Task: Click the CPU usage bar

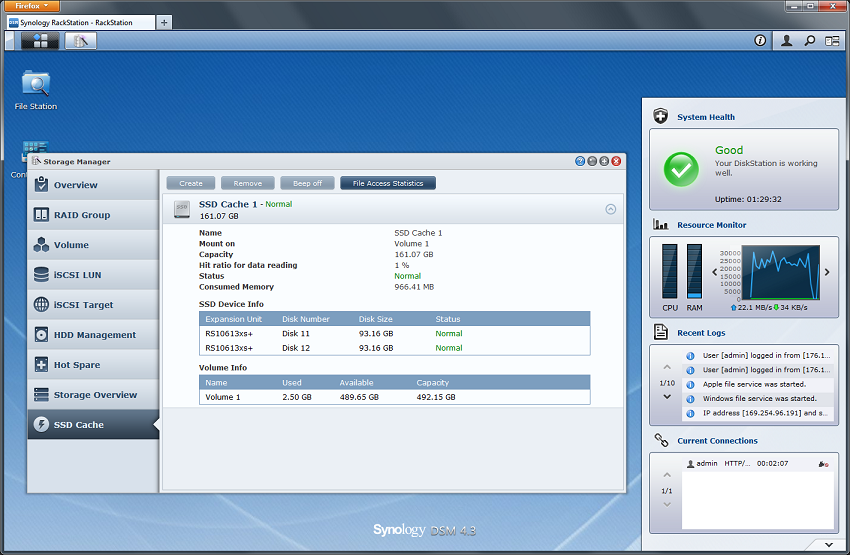Action: coord(669,271)
